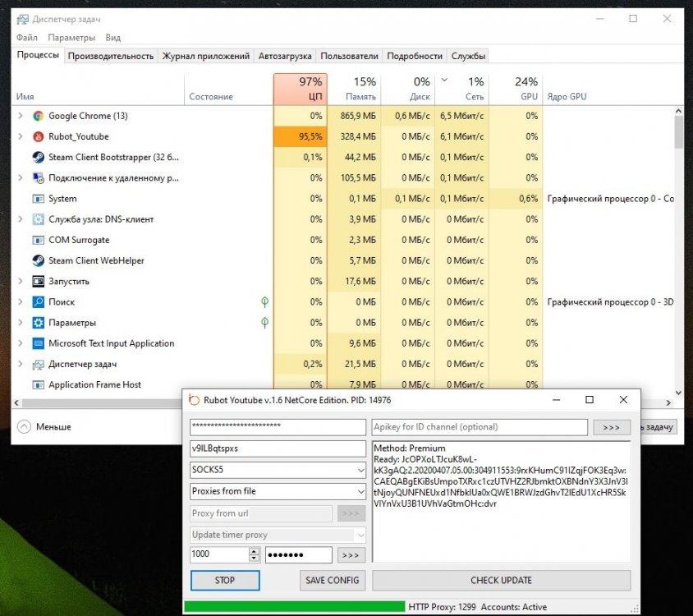The image size is (693, 616).
Task: Expand the Rubot_Youtube process tree
Action: [21, 136]
